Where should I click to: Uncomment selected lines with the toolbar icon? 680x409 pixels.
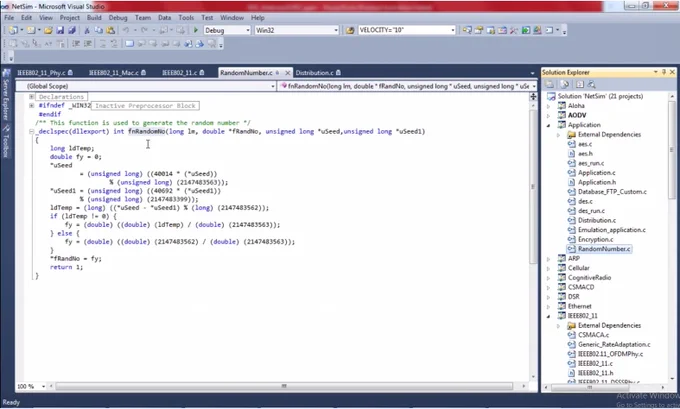(114, 43)
